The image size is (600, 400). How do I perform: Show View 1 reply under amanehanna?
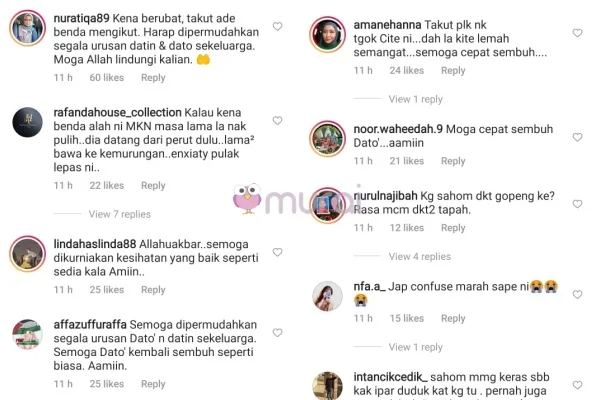click(x=416, y=99)
